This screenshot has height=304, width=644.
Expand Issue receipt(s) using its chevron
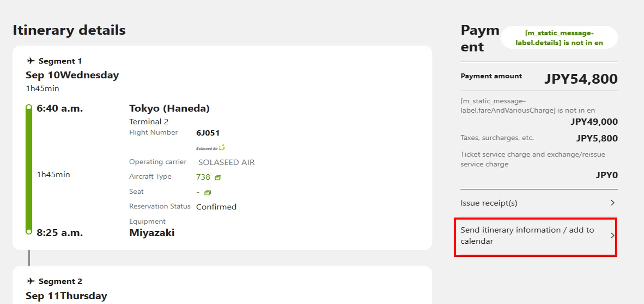coord(612,203)
